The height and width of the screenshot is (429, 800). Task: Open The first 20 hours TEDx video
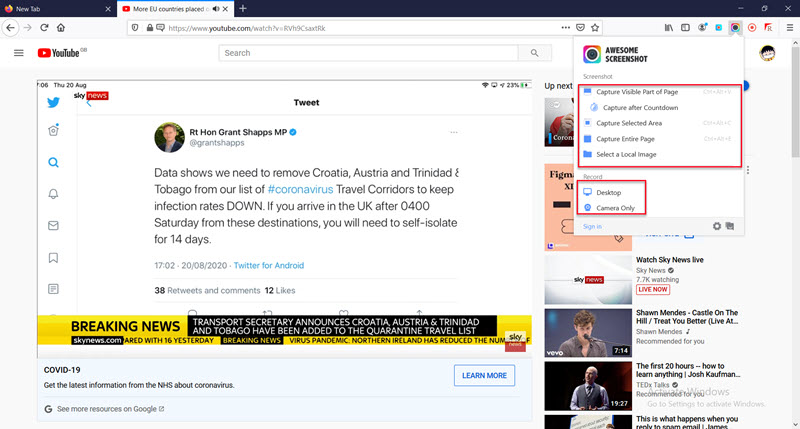pos(688,370)
